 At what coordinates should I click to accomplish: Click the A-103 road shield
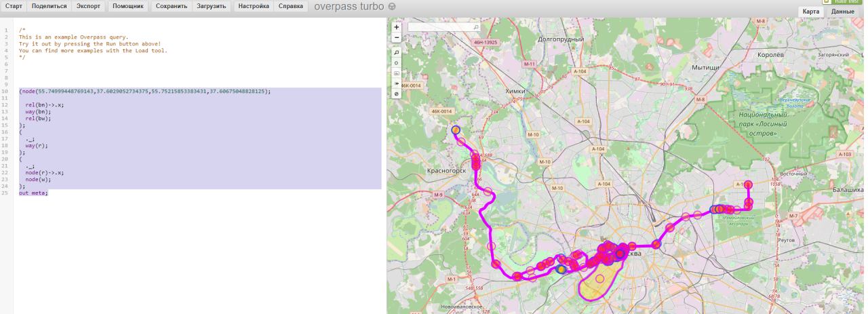[844, 155]
